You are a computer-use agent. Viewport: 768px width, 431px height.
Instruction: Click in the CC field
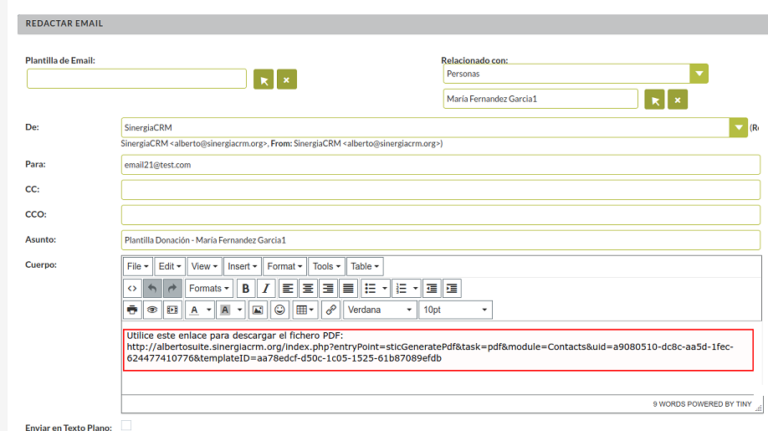coord(440,190)
